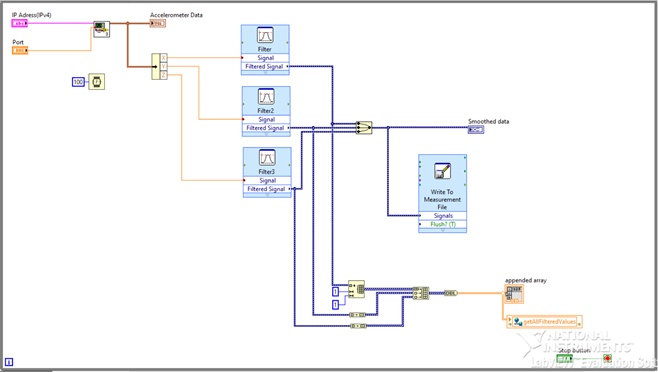This screenshot has width=658, height=372.
Task: Click the Filter2 express VI name label
Action: click(265, 110)
